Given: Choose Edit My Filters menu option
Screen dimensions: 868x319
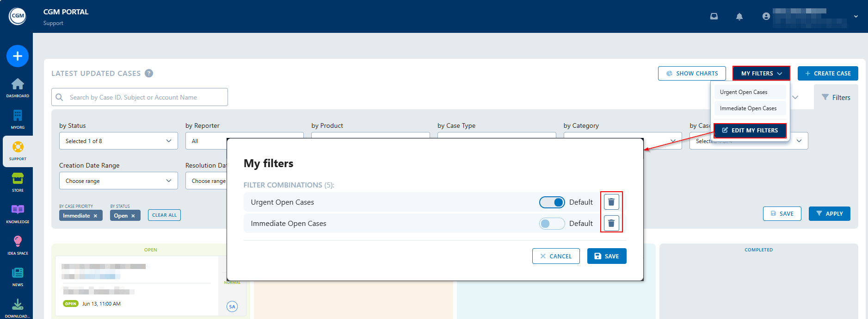Looking at the screenshot, I should coord(750,131).
